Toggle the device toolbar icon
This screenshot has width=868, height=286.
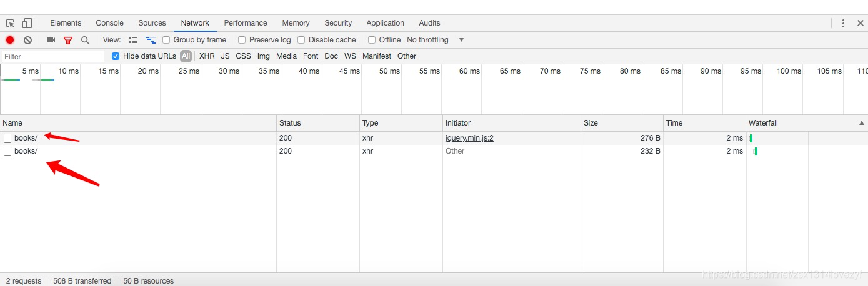click(x=27, y=23)
